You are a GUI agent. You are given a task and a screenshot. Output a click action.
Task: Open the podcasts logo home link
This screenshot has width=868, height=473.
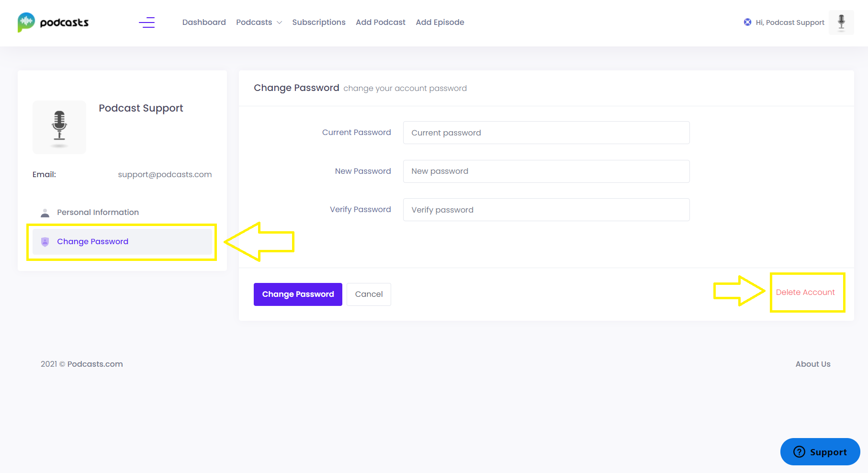[x=53, y=23]
